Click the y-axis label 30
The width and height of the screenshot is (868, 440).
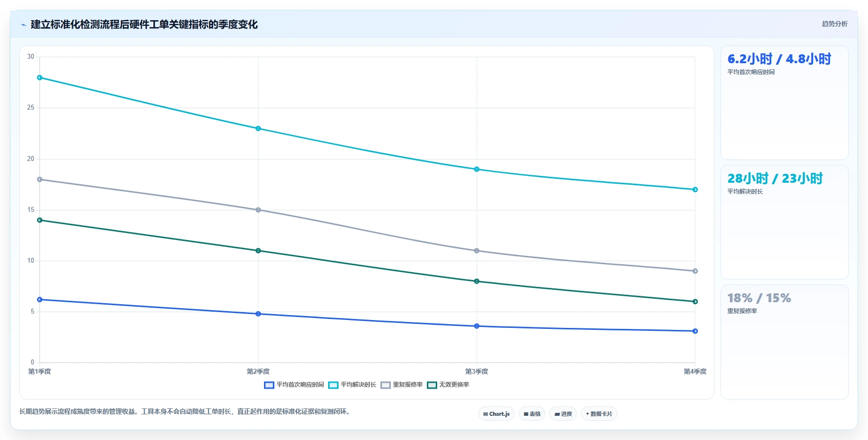(31, 57)
